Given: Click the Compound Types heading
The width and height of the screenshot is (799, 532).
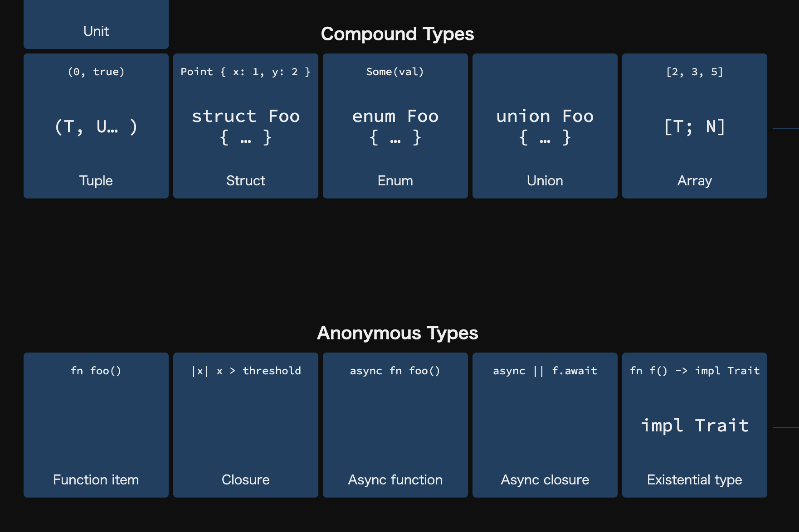Looking at the screenshot, I should [397, 34].
